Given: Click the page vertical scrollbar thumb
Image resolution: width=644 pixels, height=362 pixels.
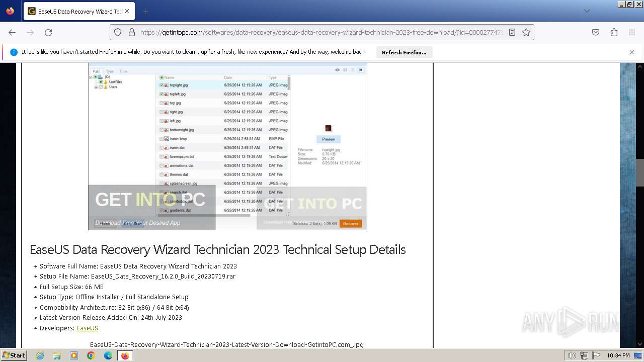Looking at the screenshot, I should tap(639, 172).
